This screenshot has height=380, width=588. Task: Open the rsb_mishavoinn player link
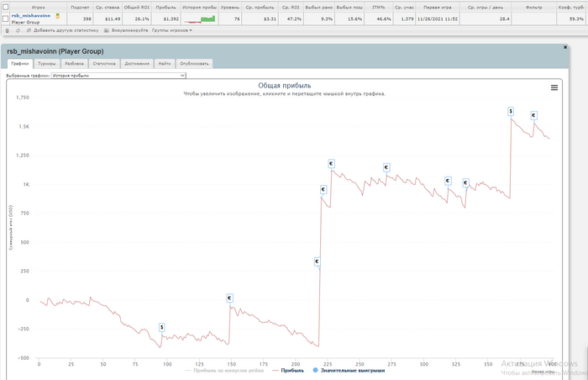(33, 15)
